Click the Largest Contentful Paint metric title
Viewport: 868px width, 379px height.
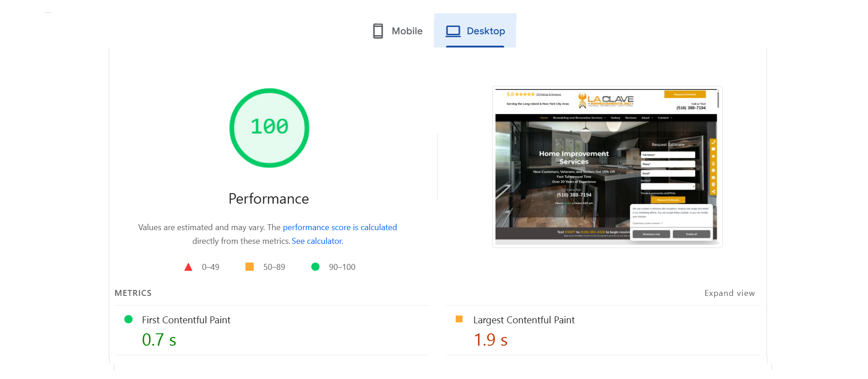point(524,320)
